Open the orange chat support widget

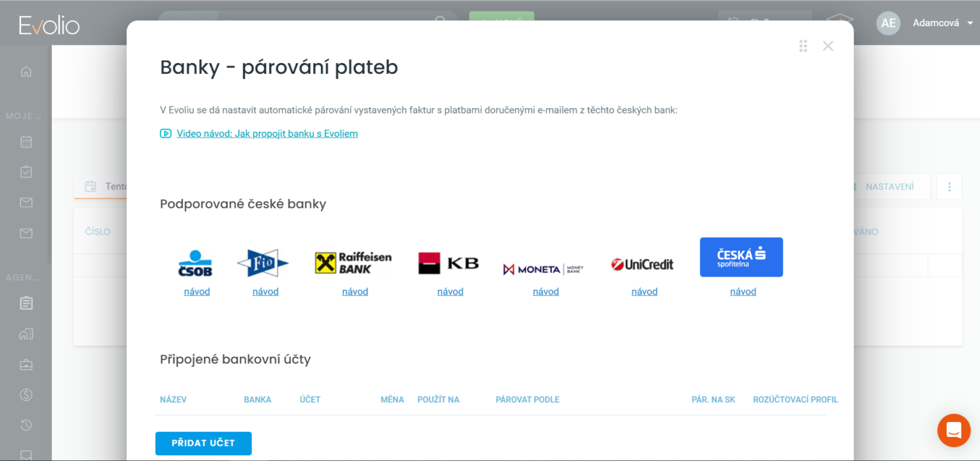pyautogui.click(x=953, y=430)
